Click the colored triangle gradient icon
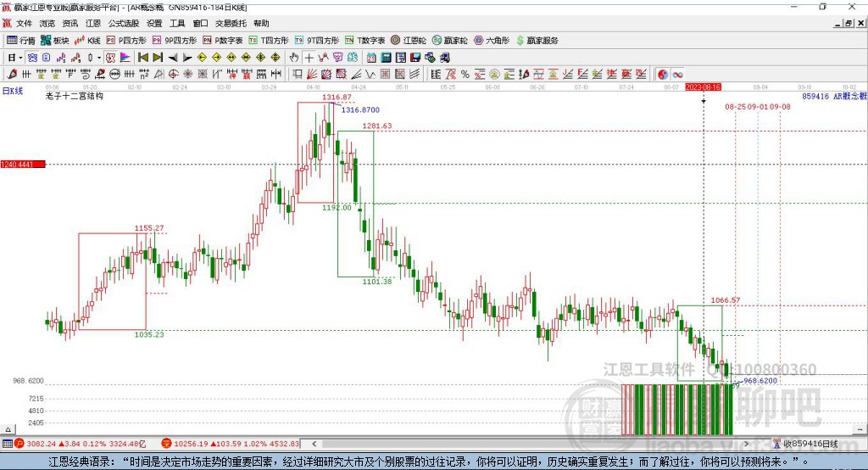 [x=125, y=58]
